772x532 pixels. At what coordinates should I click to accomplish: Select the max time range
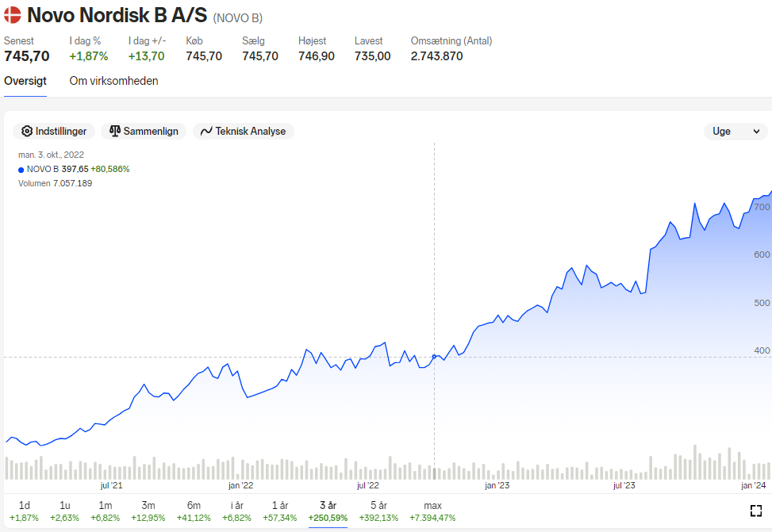tap(432, 511)
